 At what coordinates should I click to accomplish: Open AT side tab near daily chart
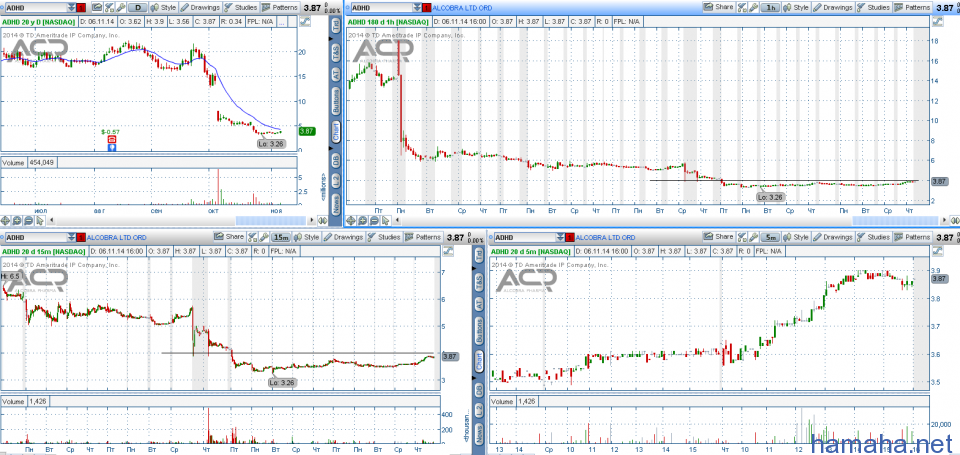pyautogui.click(x=336, y=75)
